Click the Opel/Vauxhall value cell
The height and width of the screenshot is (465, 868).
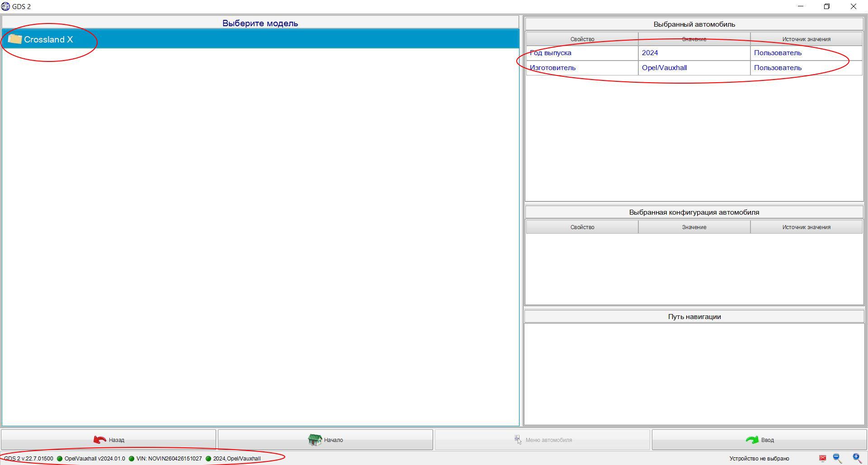coord(694,68)
